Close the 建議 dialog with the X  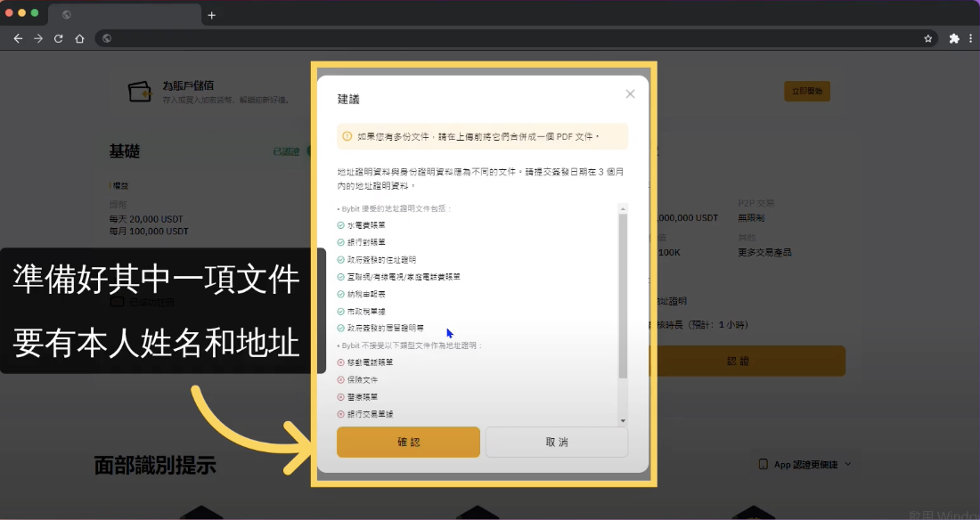pos(630,93)
